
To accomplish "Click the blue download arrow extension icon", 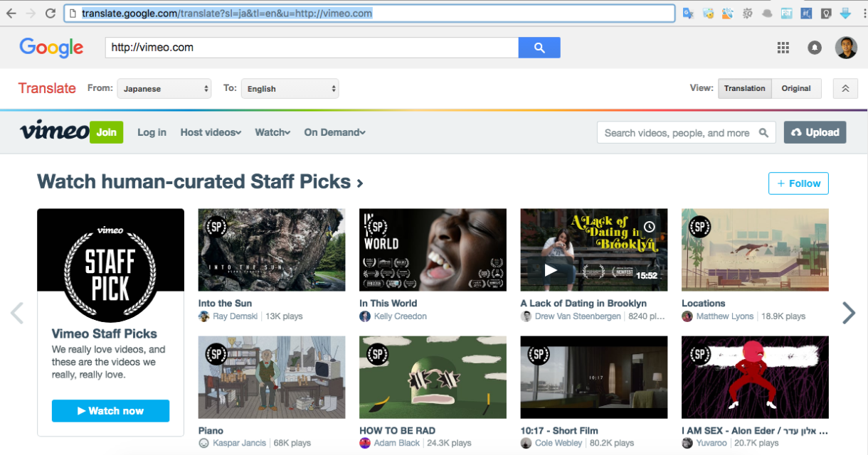I will coord(845,13).
